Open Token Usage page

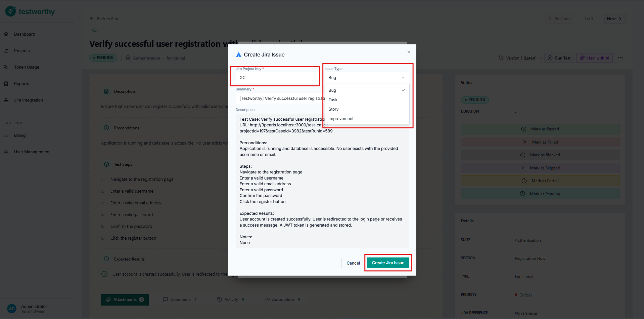pyautogui.click(x=27, y=67)
